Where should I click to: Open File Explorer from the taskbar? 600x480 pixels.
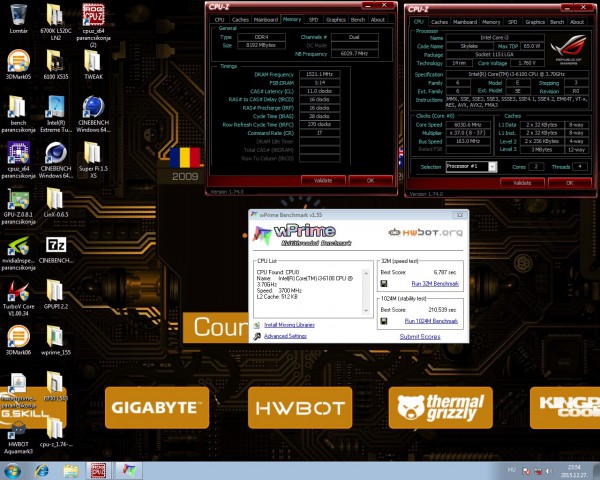tap(70, 471)
